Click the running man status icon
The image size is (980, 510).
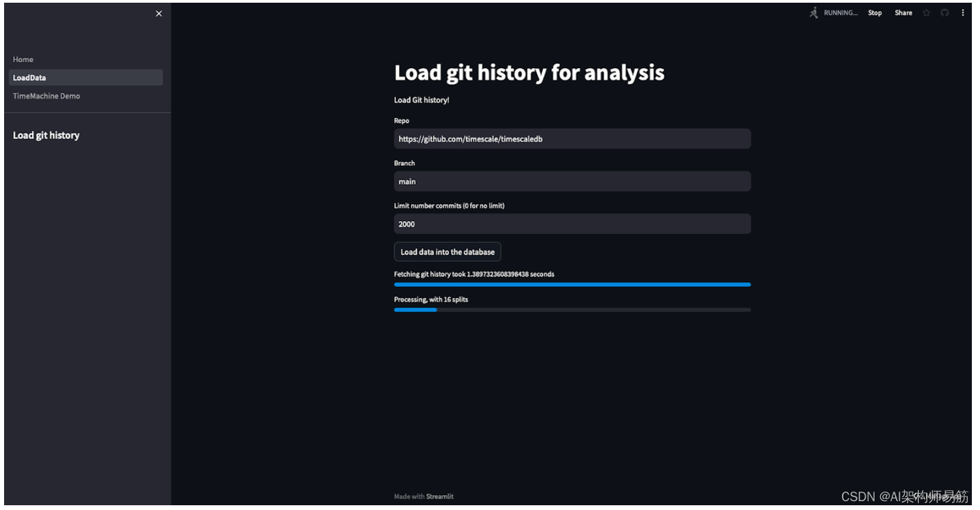(813, 13)
